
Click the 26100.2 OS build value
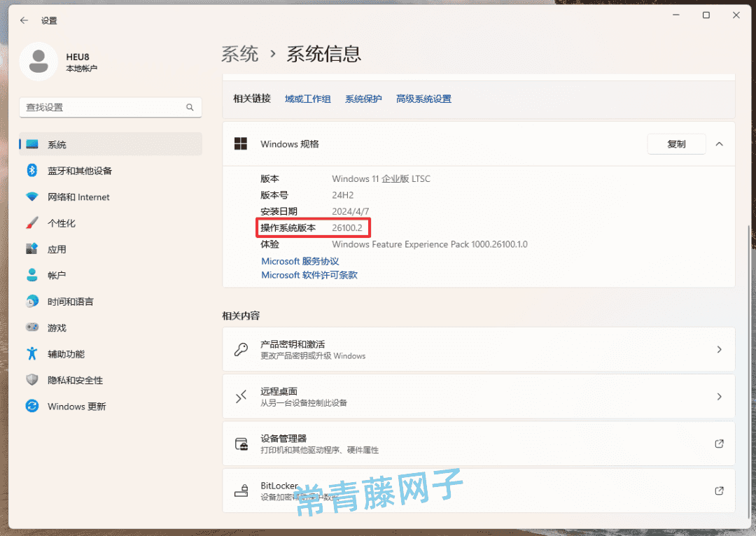347,228
